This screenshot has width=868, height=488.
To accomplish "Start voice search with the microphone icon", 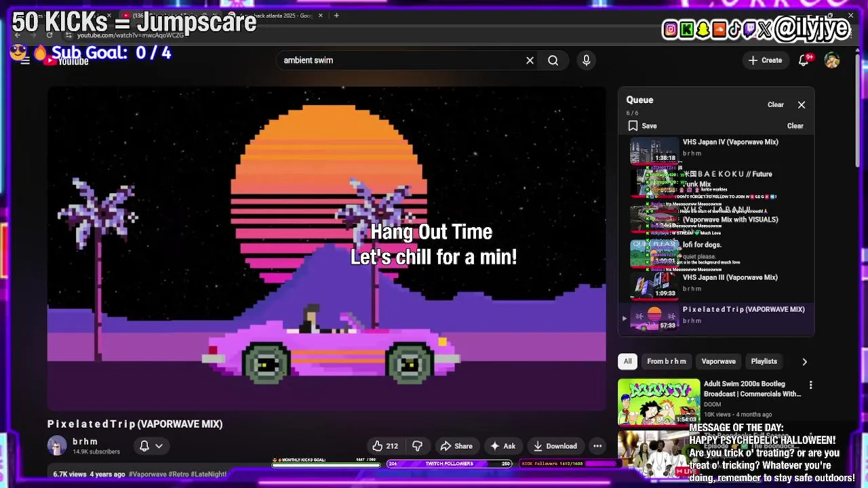I will (x=587, y=60).
